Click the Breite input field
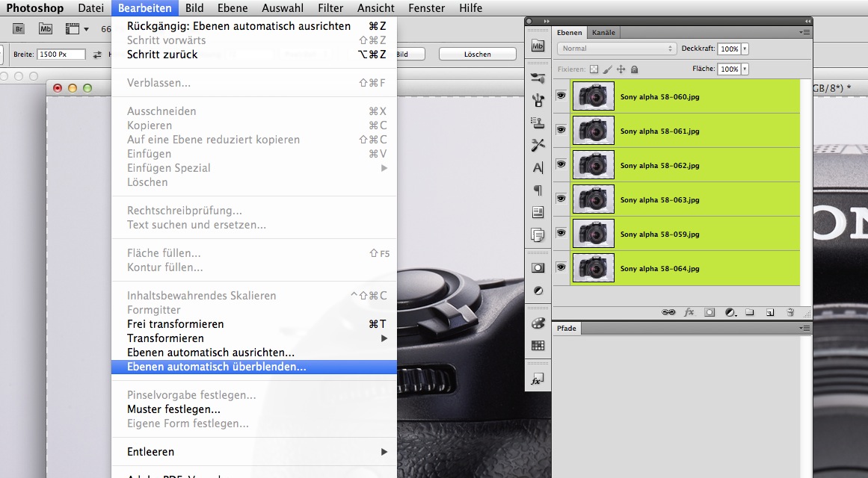 [61, 55]
